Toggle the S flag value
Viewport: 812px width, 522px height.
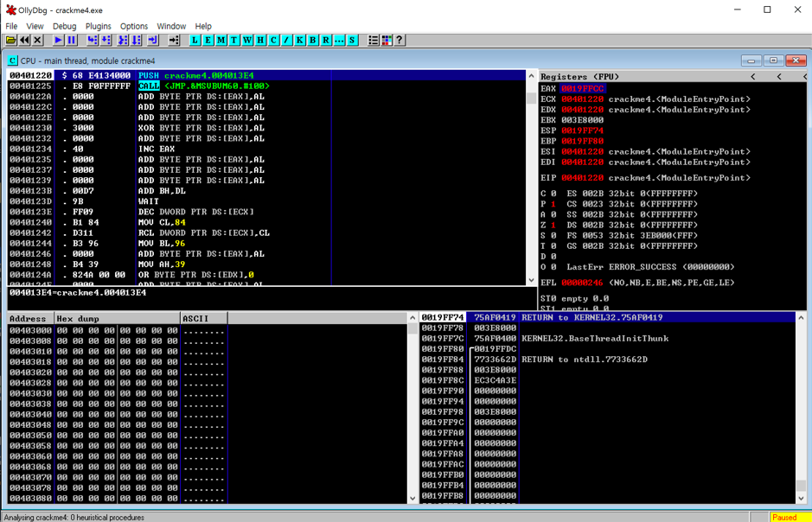[553, 235]
